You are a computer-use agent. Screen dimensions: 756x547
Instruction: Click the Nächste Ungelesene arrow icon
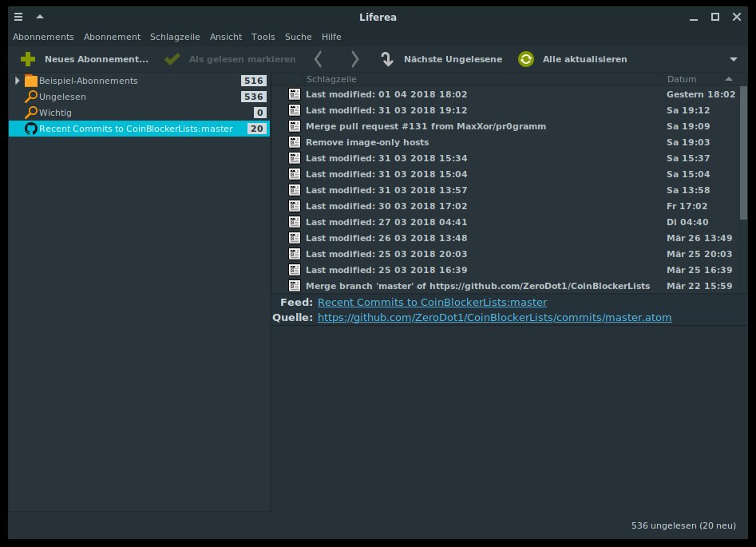pos(386,59)
